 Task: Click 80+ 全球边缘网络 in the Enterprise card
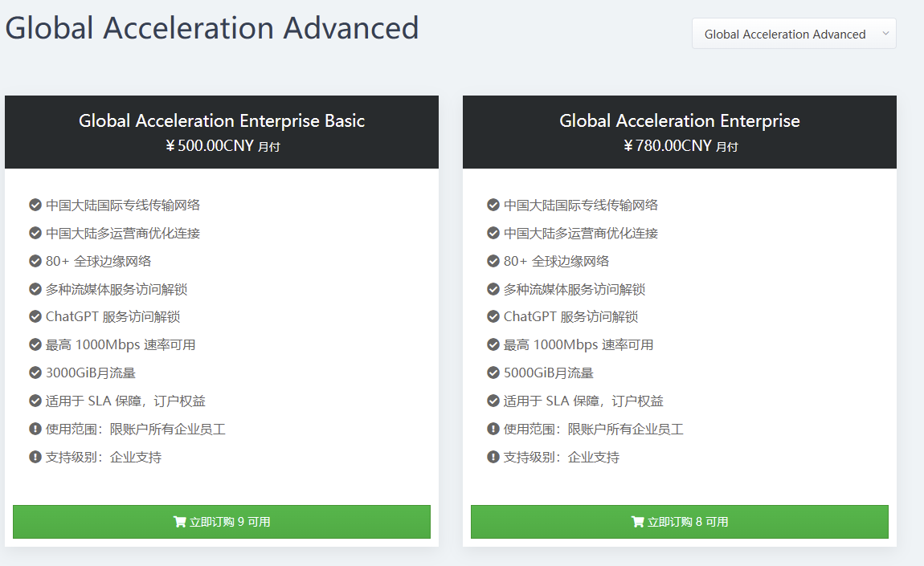(x=556, y=261)
